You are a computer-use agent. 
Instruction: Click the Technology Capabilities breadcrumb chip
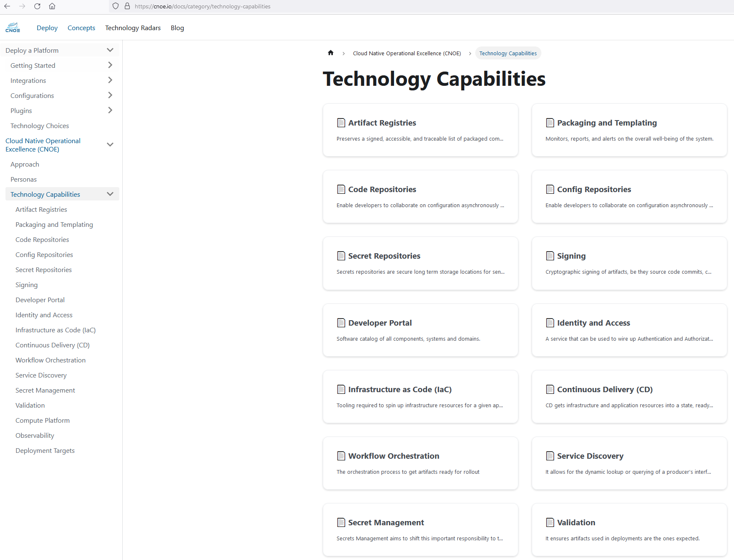(508, 53)
